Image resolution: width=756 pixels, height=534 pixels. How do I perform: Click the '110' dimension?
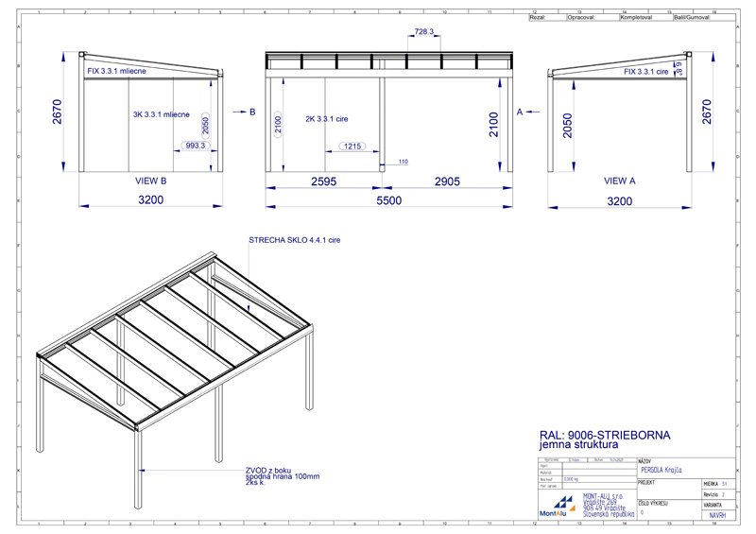(x=404, y=162)
